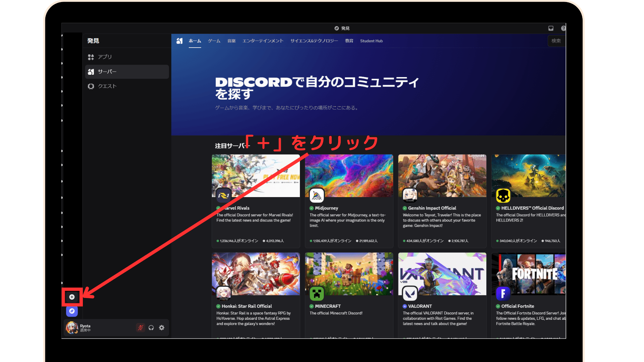This screenshot has width=644, height=362.
Task: Switch to the ゲーム category tab
Action: click(214, 41)
